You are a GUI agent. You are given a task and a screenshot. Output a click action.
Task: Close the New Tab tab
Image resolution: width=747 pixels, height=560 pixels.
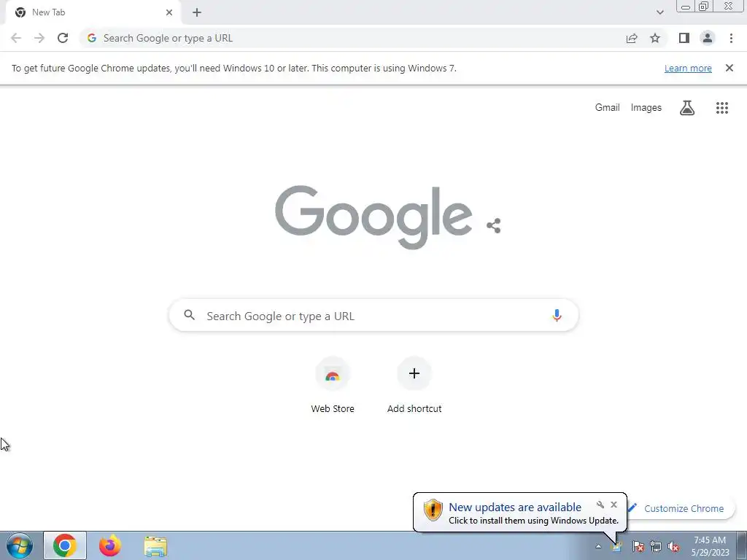coord(169,12)
